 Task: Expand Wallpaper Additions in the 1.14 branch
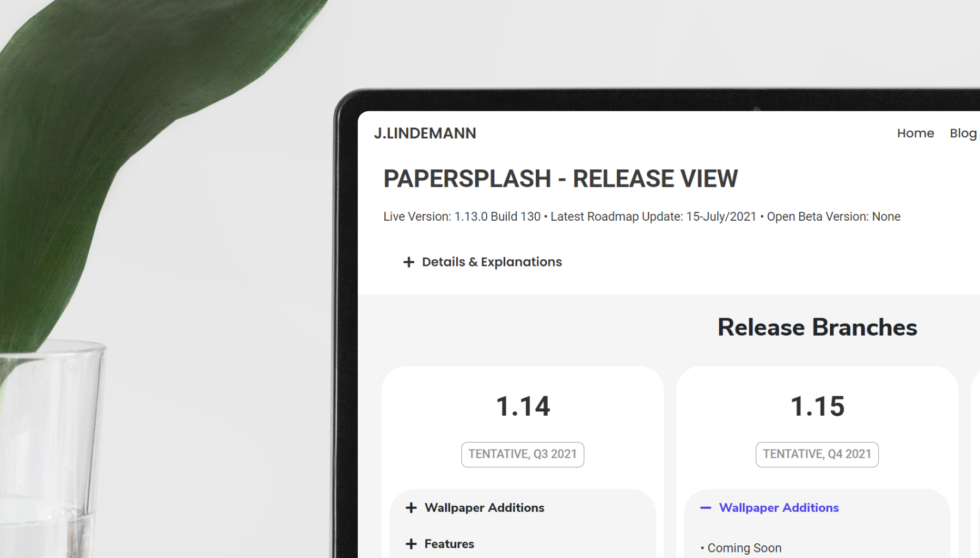[x=484, y=508]
